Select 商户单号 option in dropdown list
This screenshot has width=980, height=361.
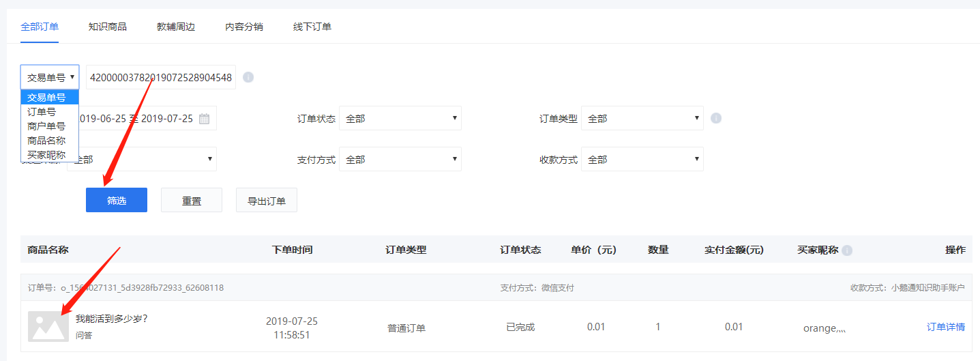(50, 126)
